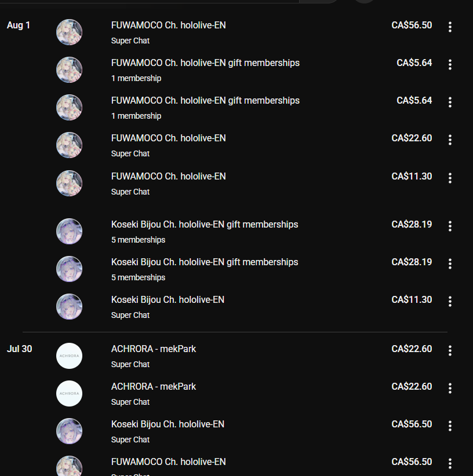Screen dimensions: 473x476
Task: Open three-dot menu for second ACHRORA - mekPark Super Chat
Action: [x=450, y=388]
